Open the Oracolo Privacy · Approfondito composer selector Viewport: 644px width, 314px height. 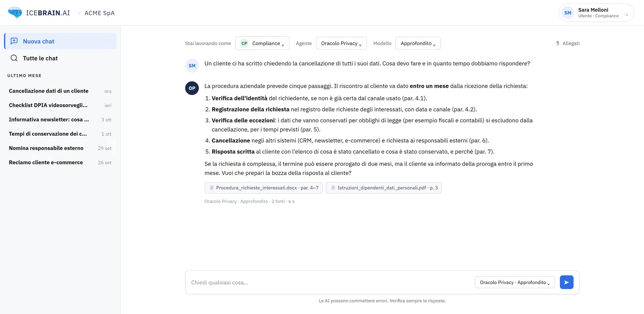515,282
